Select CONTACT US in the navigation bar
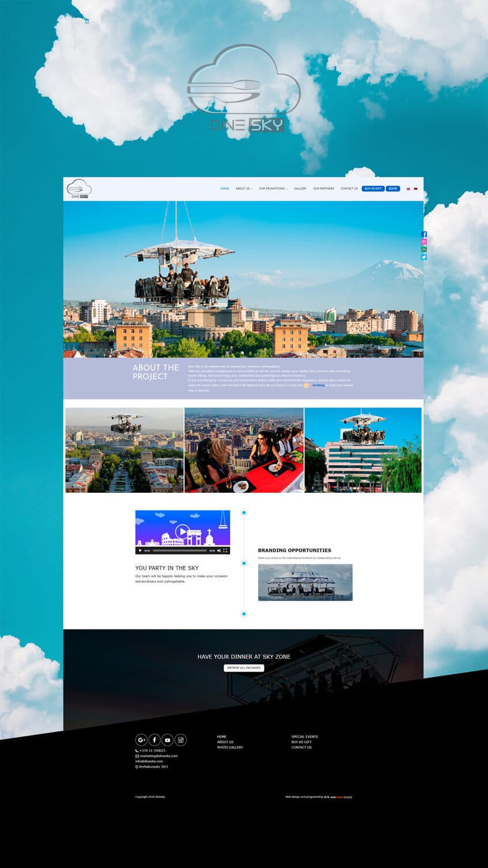The height and width of the screenshot is (868, 488). (349, 188)
